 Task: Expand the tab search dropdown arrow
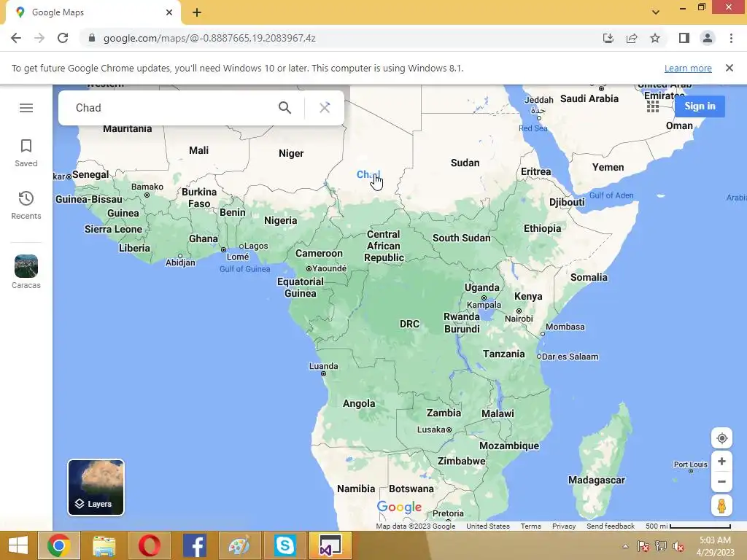[x=656, y=12]
